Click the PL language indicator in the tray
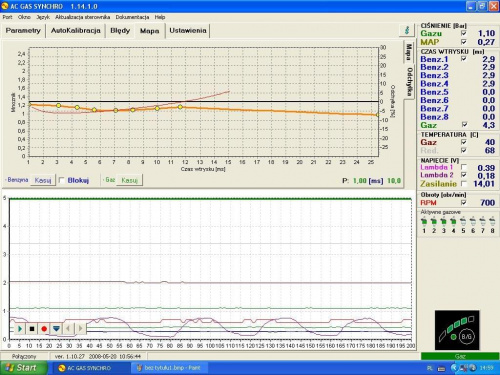 (x=430, y=368)
